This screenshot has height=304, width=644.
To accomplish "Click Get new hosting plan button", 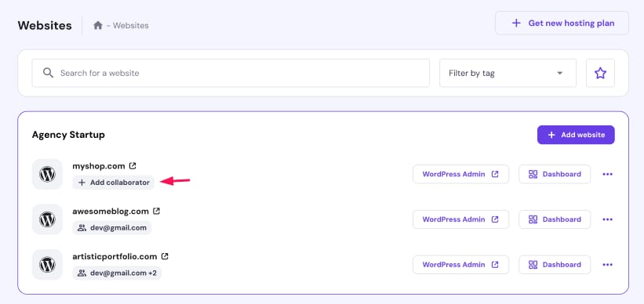I will click(562, 23).
